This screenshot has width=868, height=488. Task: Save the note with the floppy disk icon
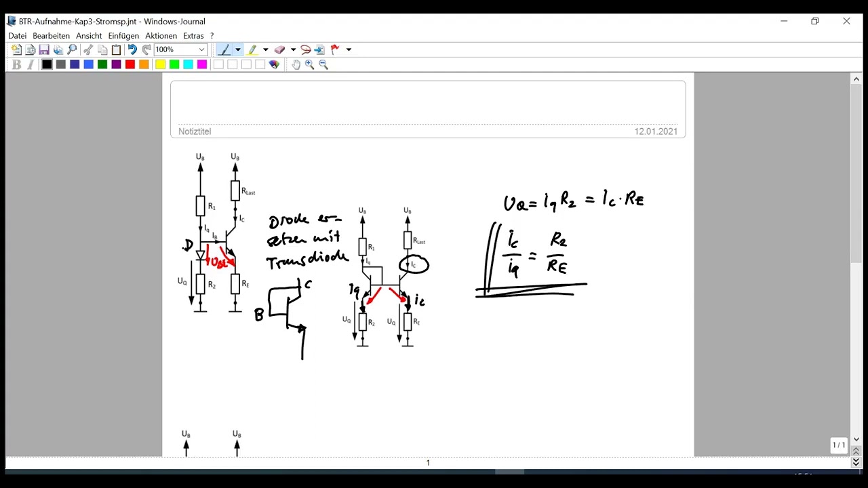click(44, 49)
